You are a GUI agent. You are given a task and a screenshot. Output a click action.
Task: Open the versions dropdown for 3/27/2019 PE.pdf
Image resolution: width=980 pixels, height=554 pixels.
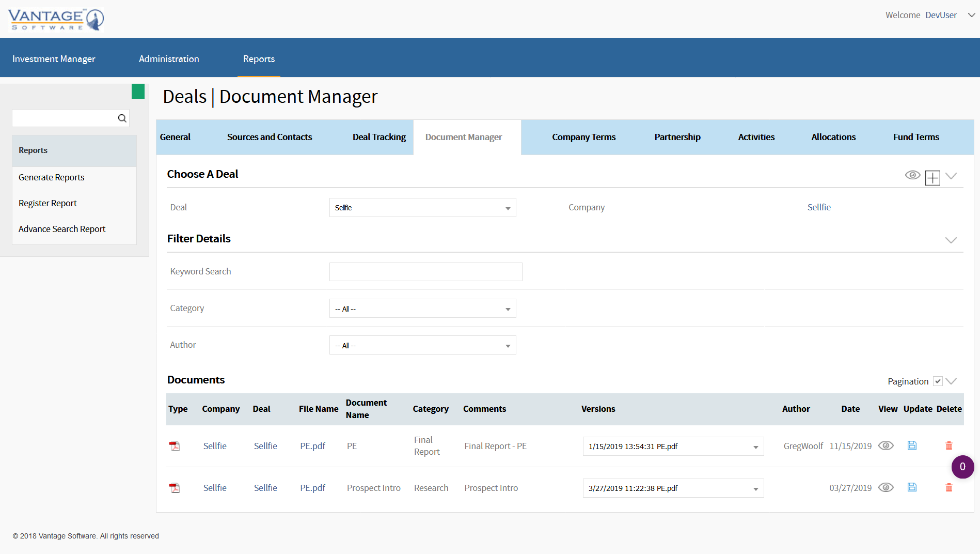click(x=673, y=488)
